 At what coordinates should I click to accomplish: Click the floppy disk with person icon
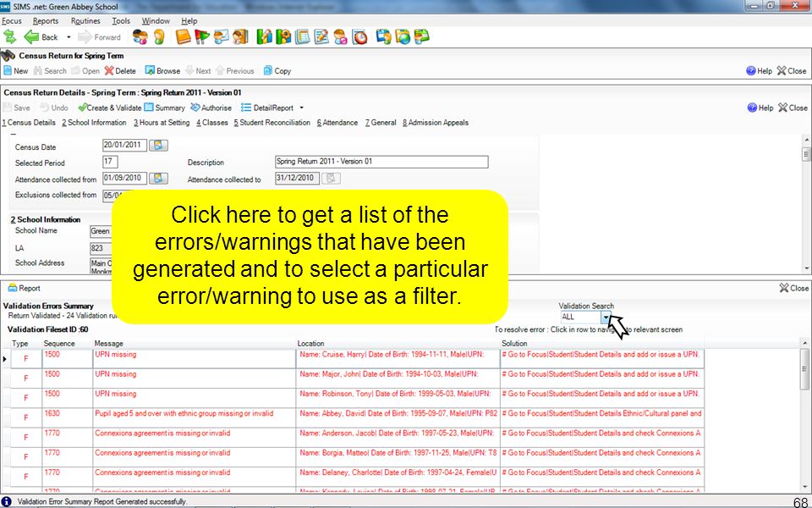pyautogui.click(x=384, y=36)
